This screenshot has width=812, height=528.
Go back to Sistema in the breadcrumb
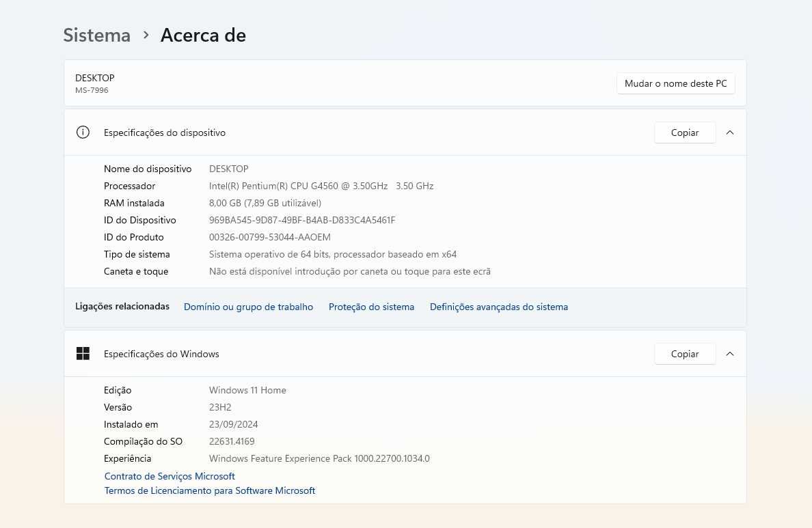point(97,36)
